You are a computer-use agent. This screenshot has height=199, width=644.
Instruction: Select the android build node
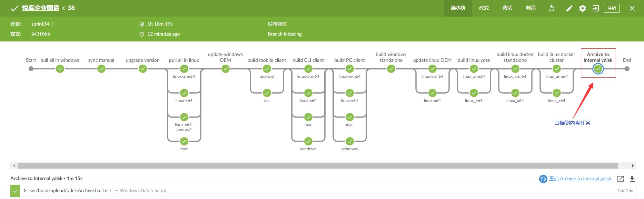tap(267, 69)
